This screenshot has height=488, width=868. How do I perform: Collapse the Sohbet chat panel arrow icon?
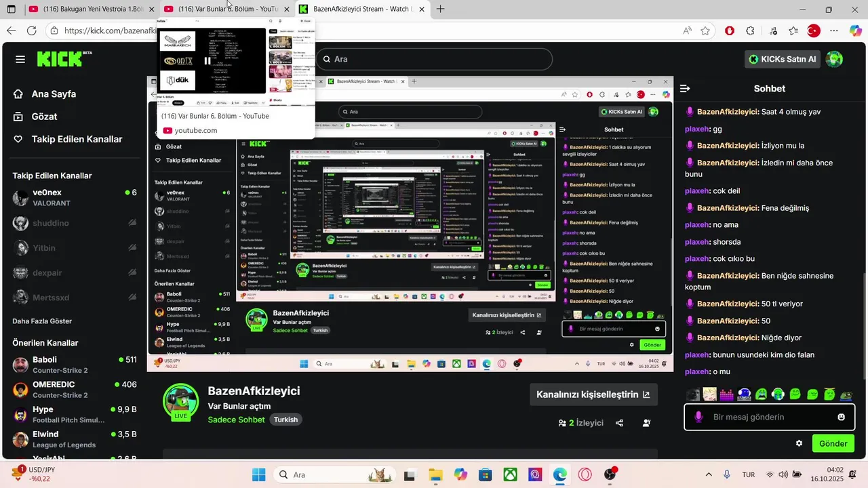click(x=685, y=89)
